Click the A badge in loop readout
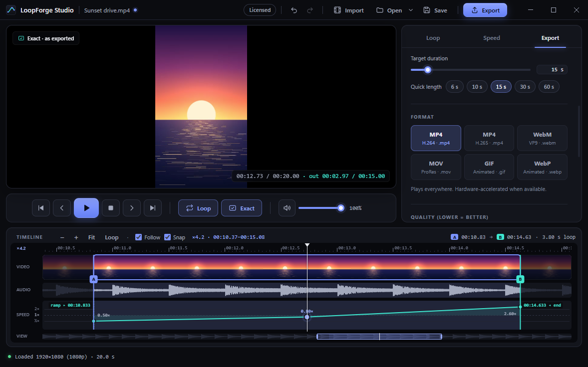588x367 pixels. click(455, 237)
